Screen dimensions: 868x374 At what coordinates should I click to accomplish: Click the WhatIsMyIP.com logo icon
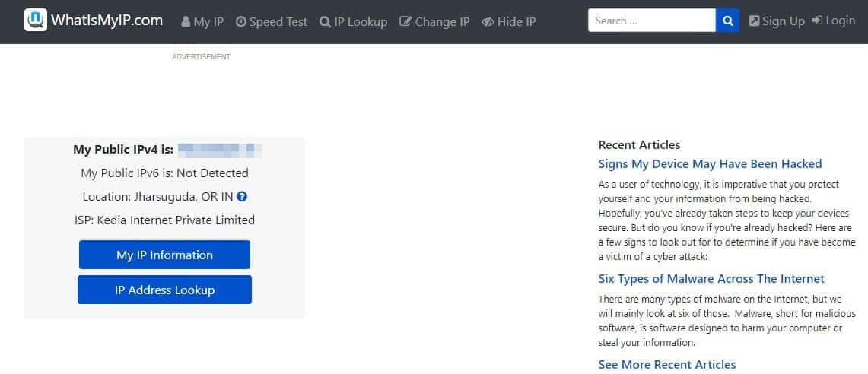point(35,21)
